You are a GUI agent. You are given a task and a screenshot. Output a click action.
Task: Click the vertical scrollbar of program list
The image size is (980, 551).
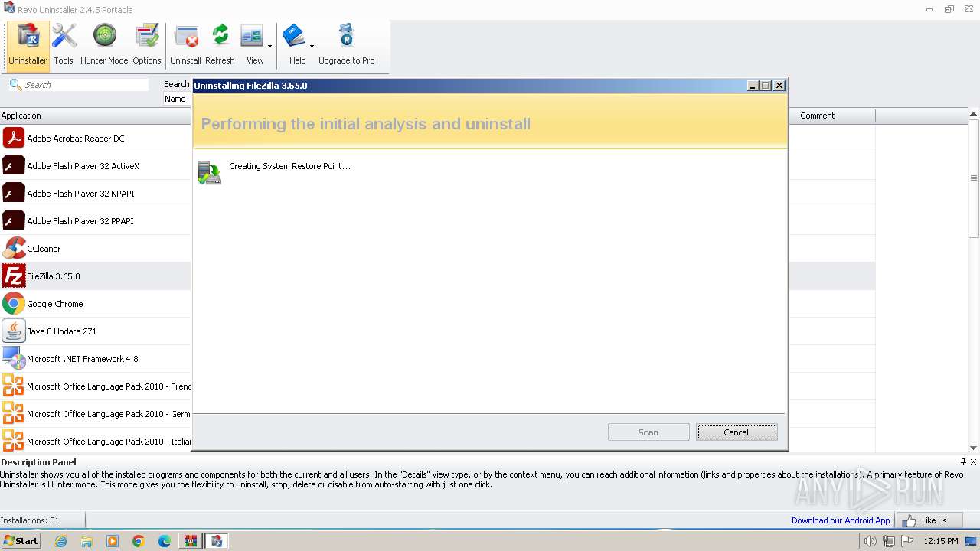[x=974, y=178]
